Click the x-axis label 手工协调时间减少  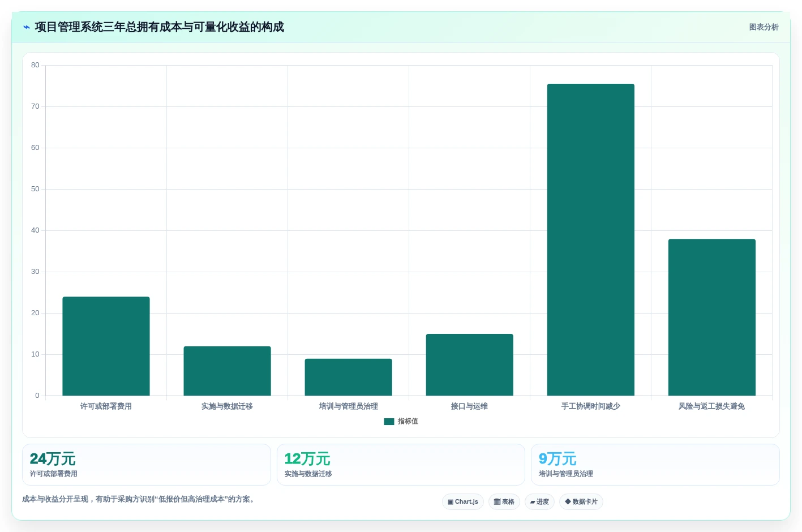point(590,406)
